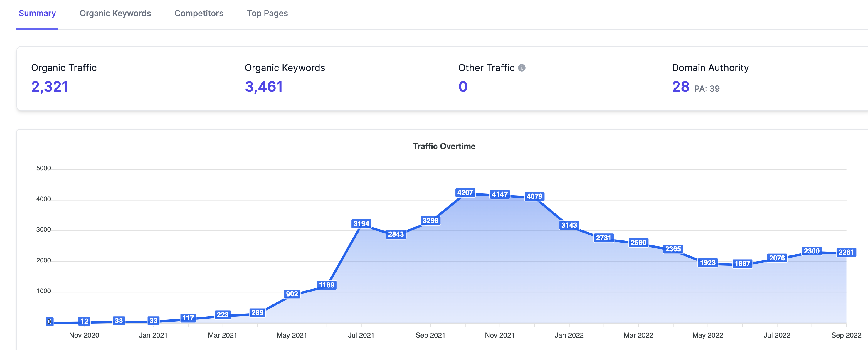Select the 2580 data point

click(639, 243)
